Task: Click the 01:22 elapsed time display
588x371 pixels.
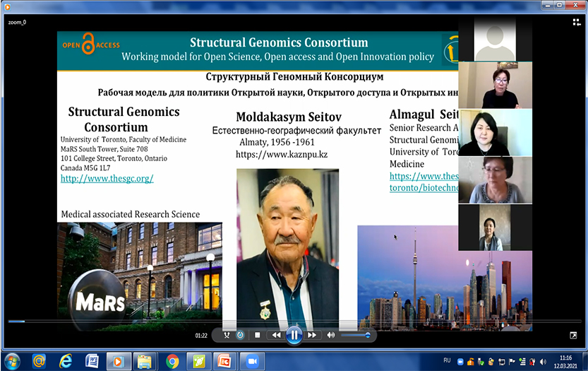Action: point(201,336)
